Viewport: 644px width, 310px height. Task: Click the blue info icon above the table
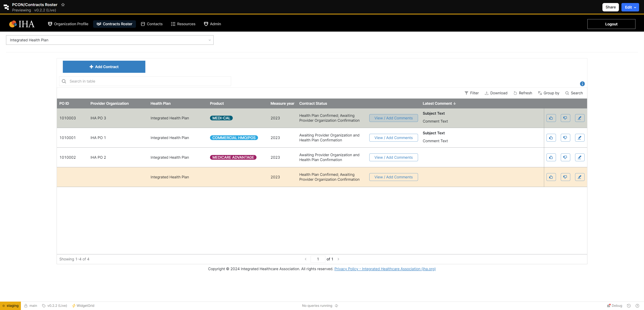point(582,84)
